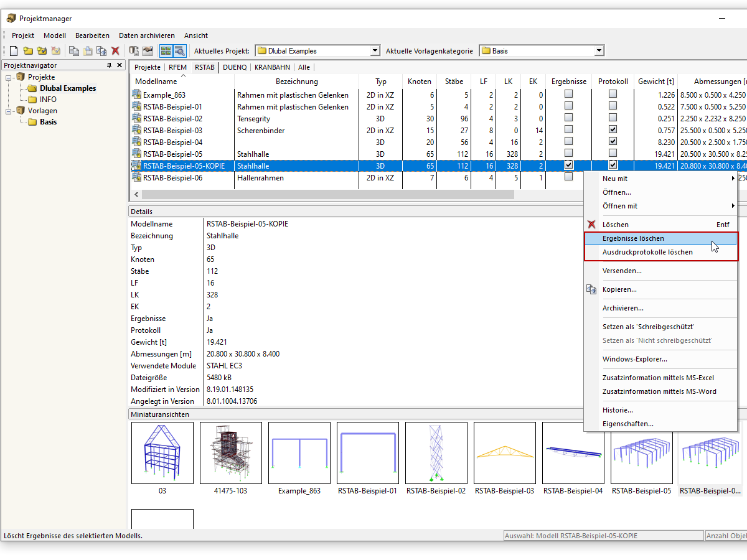The height and width of the screenshot is (560, 747).
Task: Toggle Protokoll checkbox for RSTAB-Beispiel-03
Action: (613, 130)
